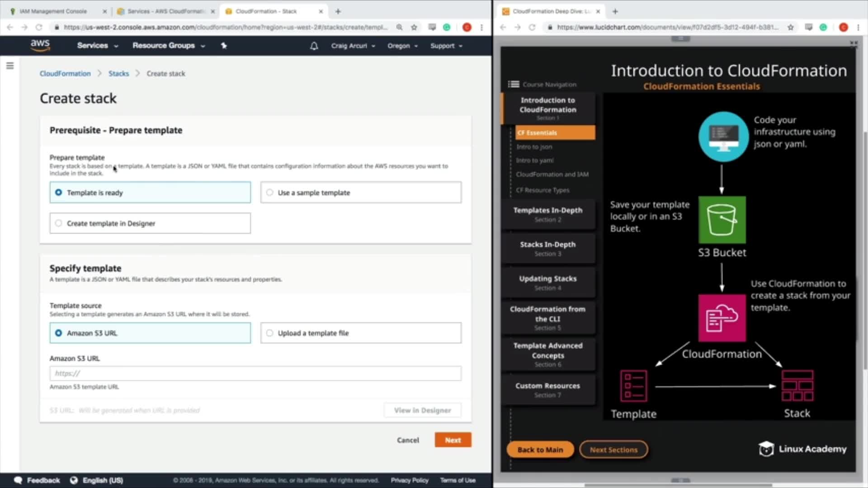Click the S3 Bucket icon in diagram
Image resolution: width=868 pixels, height=488 pixels.
(722, 220)
